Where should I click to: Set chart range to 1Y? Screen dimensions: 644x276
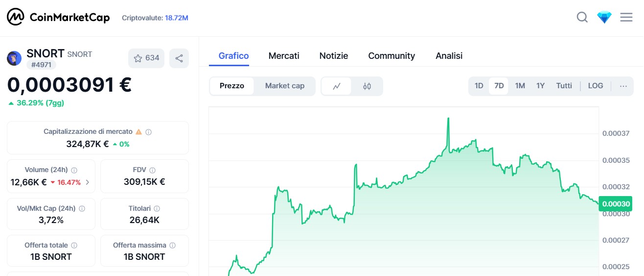[x=540, y=86]
